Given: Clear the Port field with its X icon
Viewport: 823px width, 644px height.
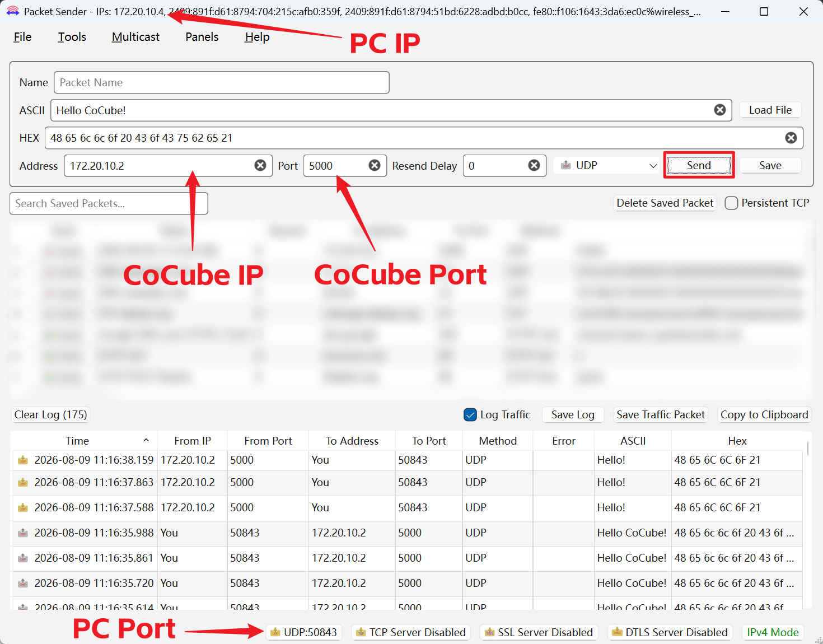Looking at the screenshot, I should tap(375, 165).
